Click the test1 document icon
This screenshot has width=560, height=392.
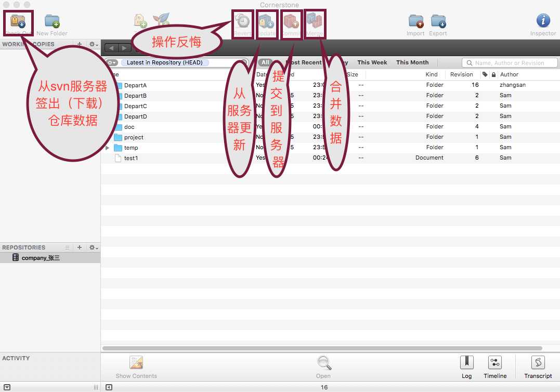(118, 158)
